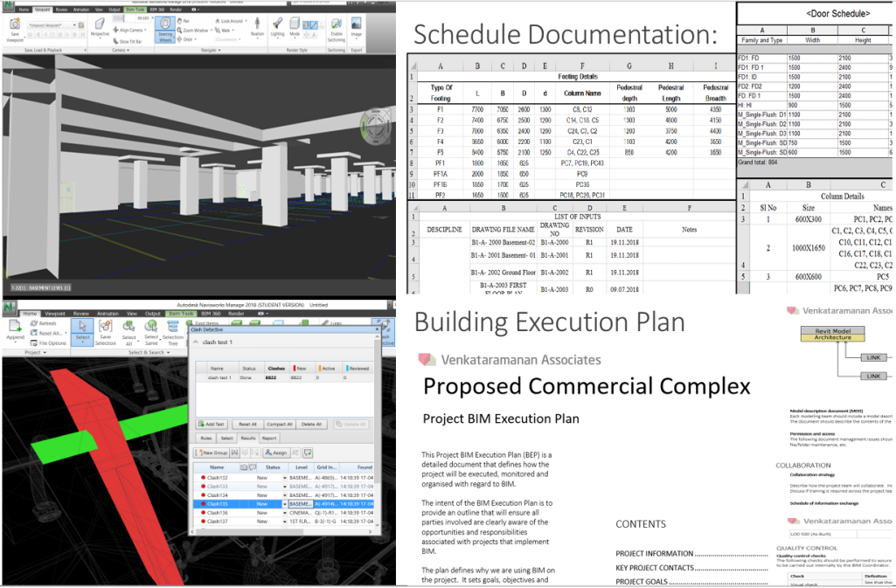896x588 pixels.
Task: Select the Clash134 row in results
Action: click(219, 495)
